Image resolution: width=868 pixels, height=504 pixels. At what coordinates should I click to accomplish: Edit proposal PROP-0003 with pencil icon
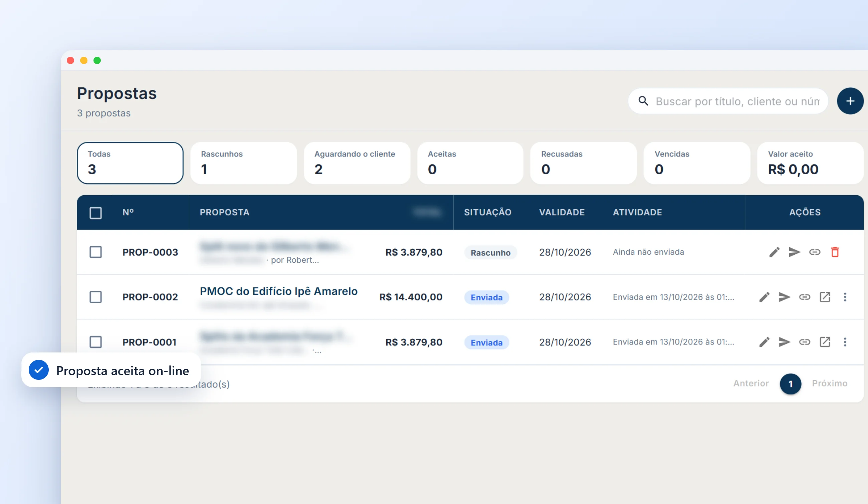pyautogui.click(x=774, y=252)
